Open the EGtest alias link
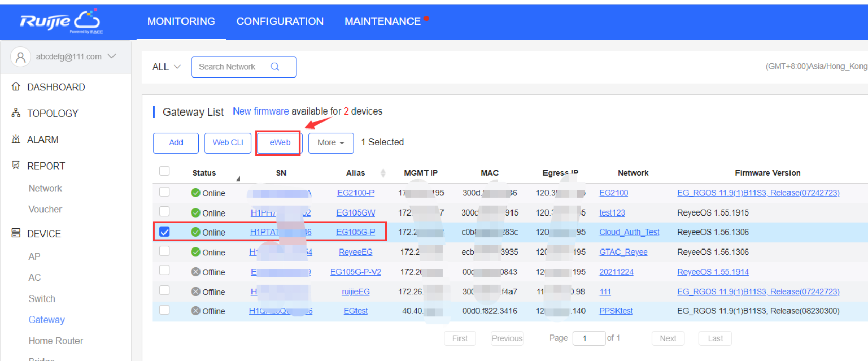Image resolution: width=868 pixels, height=361 pixels. (x=356, y=311)
